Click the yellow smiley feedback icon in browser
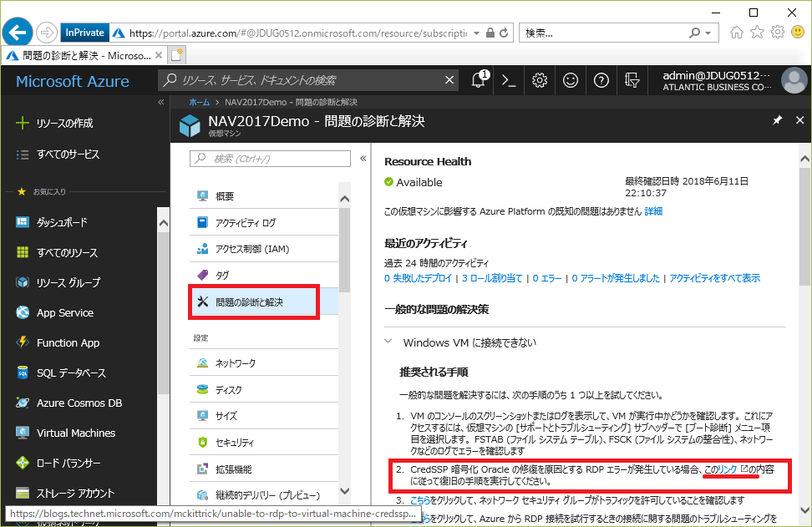The width and height of the screenshot is (812, 527). pos(798,33)
